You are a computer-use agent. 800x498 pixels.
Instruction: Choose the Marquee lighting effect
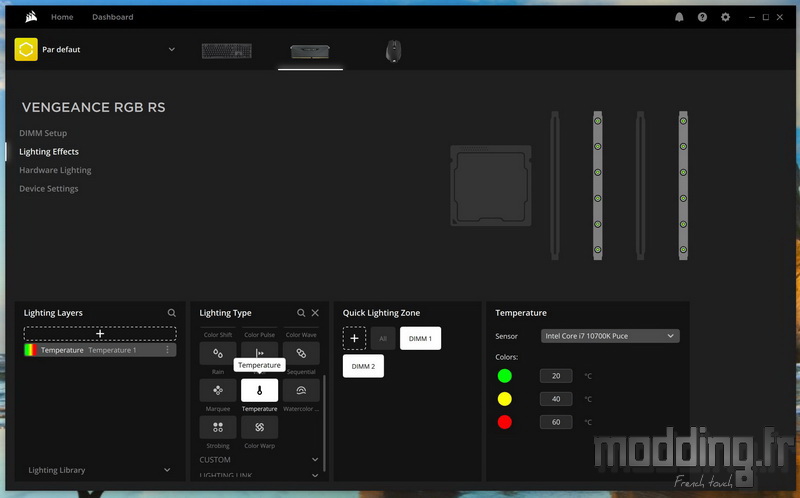pyautogui.click(x=218, y=390)
